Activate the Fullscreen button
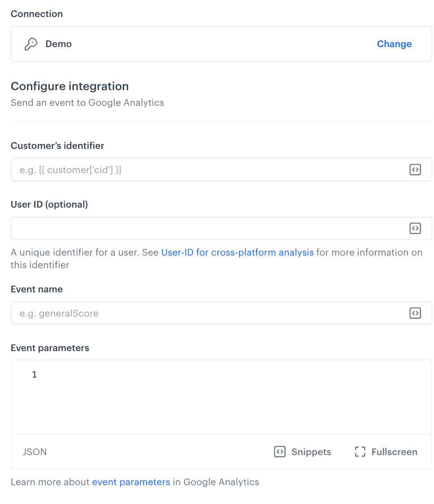Image resolution: width=434 pixels, height=504 pixels. 385,452
